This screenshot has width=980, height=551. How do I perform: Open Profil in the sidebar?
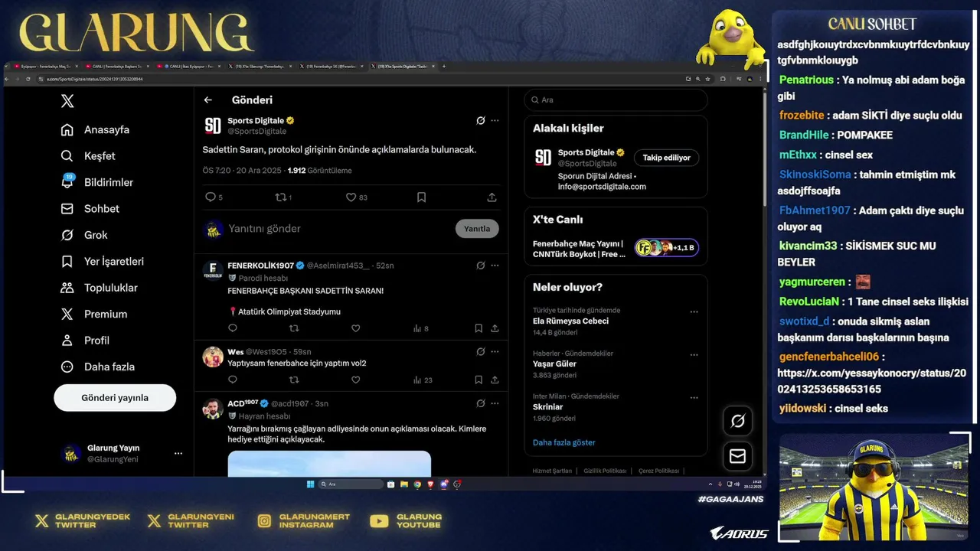[x=85, y=341]
